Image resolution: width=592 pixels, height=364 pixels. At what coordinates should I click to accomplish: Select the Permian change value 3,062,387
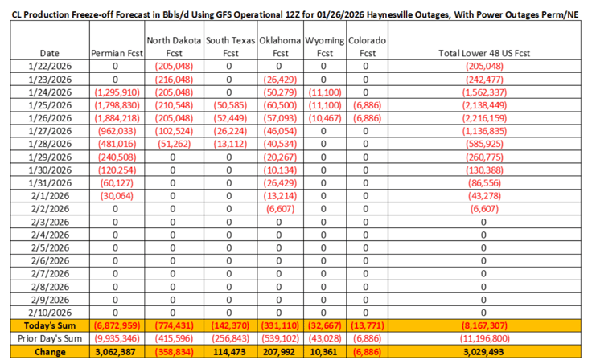[115, 350]
